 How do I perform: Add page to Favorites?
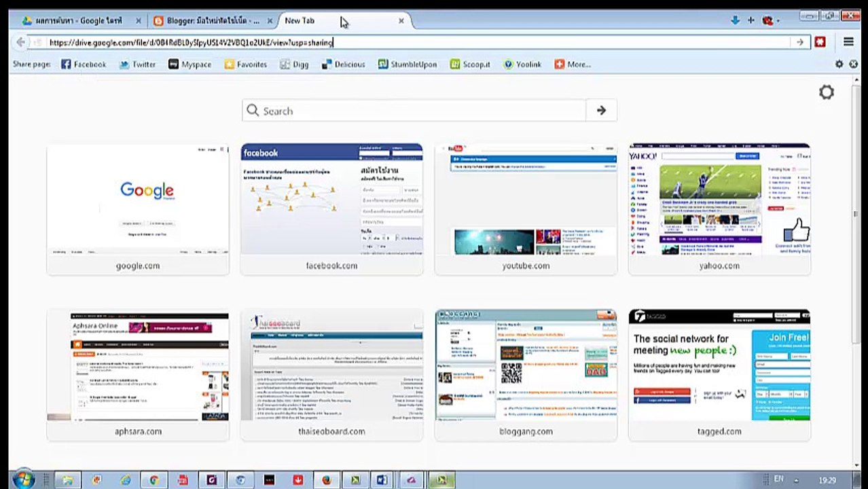pyautogui.click(x=246, y=65)
